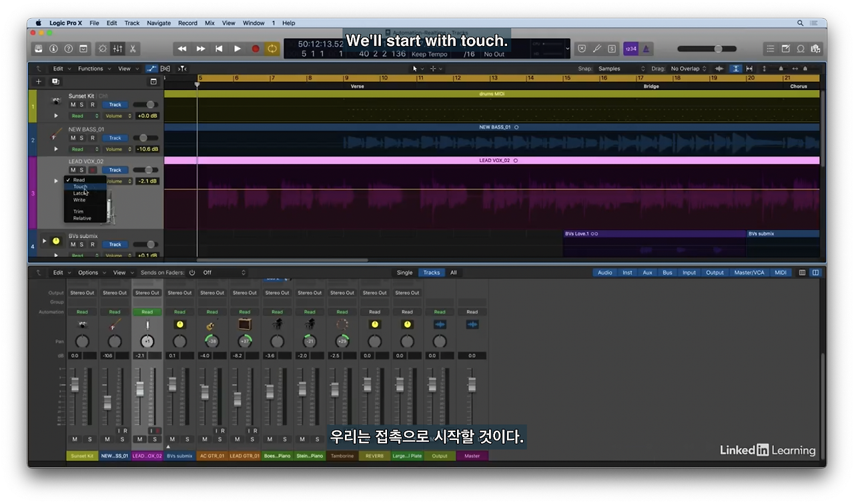This screenshot has width=854, height=504.
Task: Switch mixer to All view
Action: pos(453,273)
